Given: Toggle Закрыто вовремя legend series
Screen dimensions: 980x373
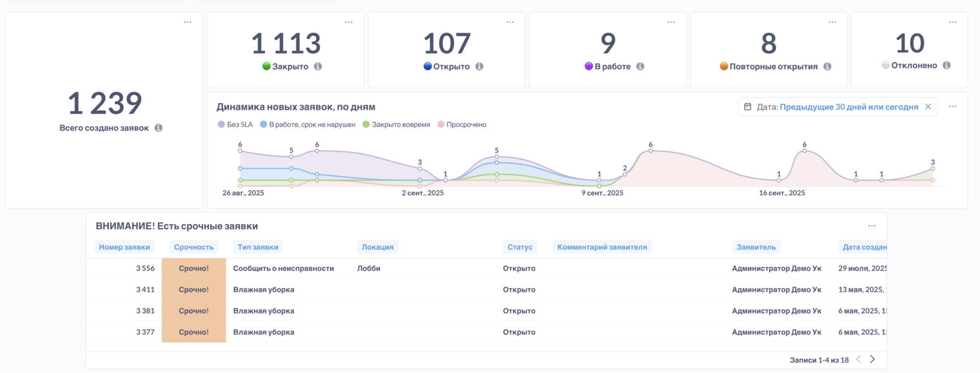Looking at the screenshot, I should point(396,124).
